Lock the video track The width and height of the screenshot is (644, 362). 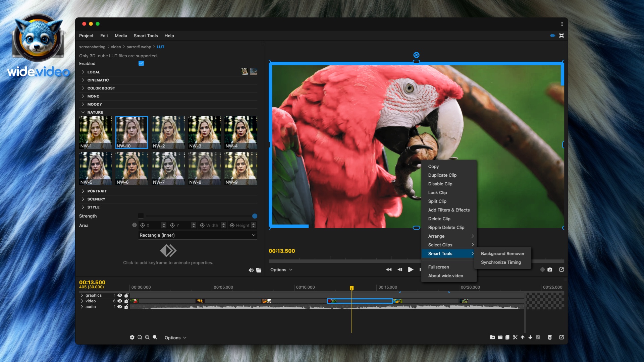pos(126,301)
